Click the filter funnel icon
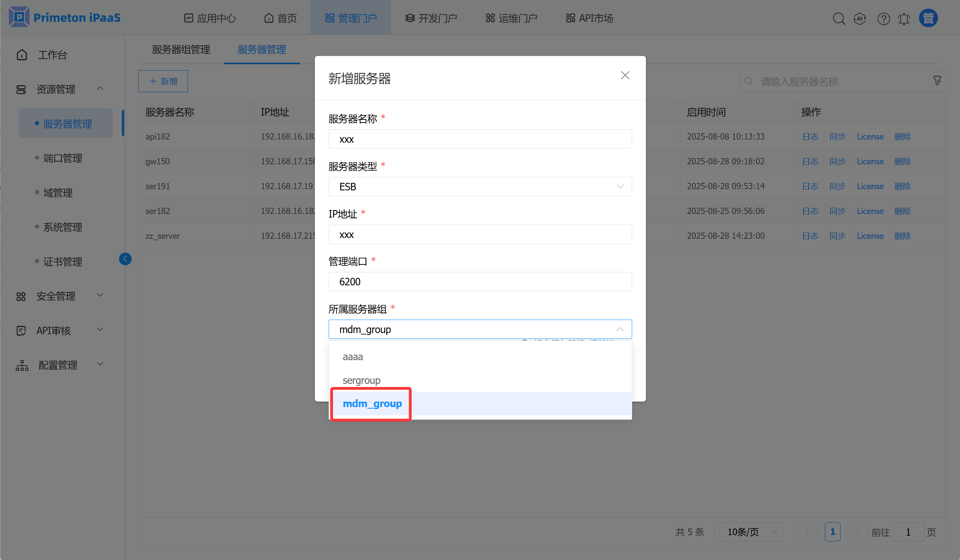This screenshot has width=960, height=560. [937, 81]
